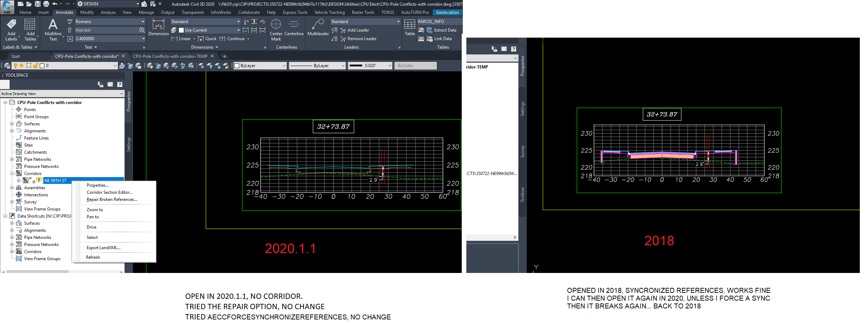Switch to the CPU-Pole Conflicts-with corridor-TEMP tab
The width and height of the screenshot is (868, 323).
click(171, 56)
